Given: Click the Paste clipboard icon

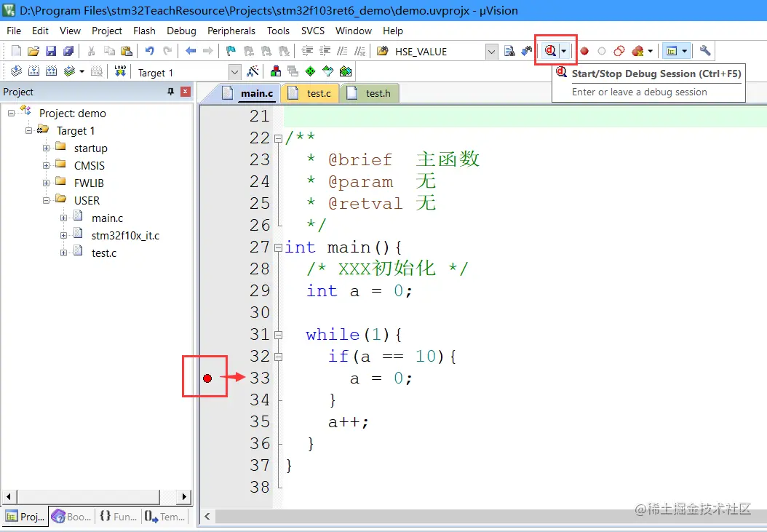Looking at the screenshot, I should [x=126, y=51].
